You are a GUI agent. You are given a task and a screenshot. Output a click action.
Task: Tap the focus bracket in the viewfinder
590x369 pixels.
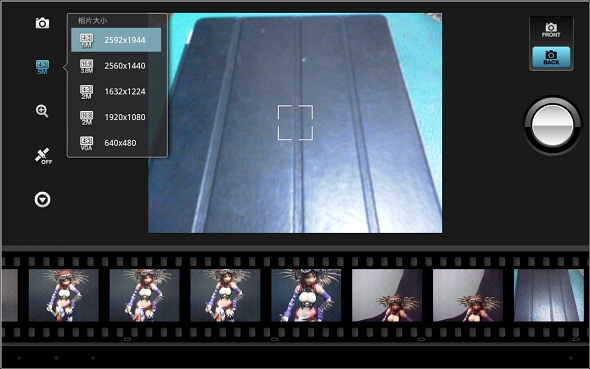pyautogui.click(x=295, y=123)
